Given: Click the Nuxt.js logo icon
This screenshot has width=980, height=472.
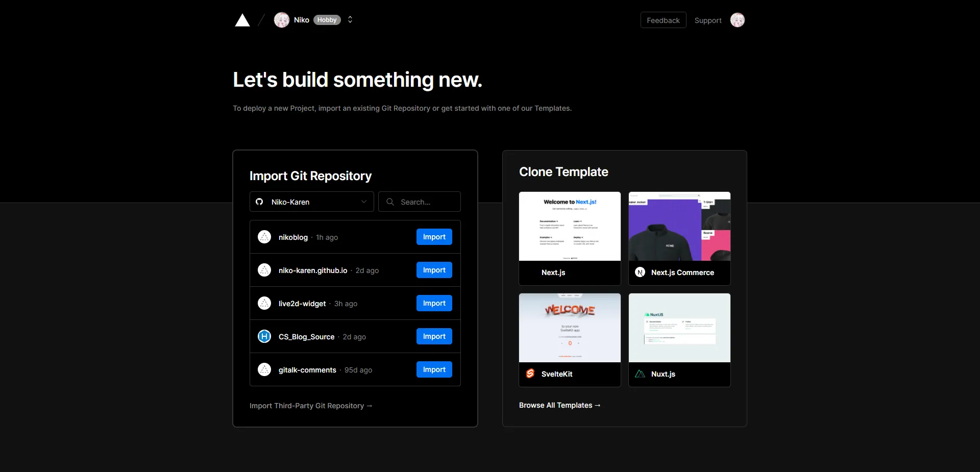Looking at the screenshot, I should [x=640, y=374].
